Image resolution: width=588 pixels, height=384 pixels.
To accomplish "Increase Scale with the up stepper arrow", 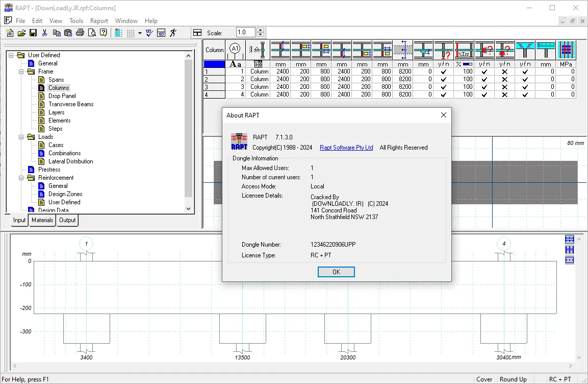I will [x=260, y=30].
